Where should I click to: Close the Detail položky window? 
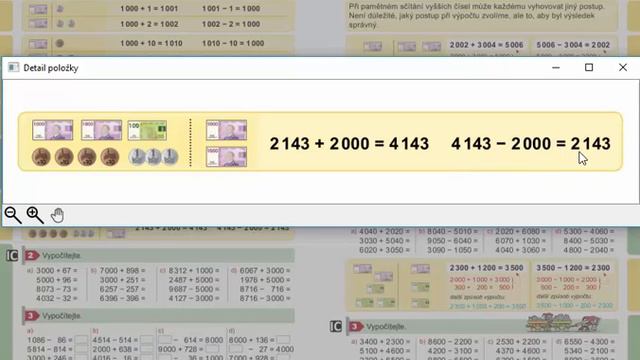(x=622, y=67)
